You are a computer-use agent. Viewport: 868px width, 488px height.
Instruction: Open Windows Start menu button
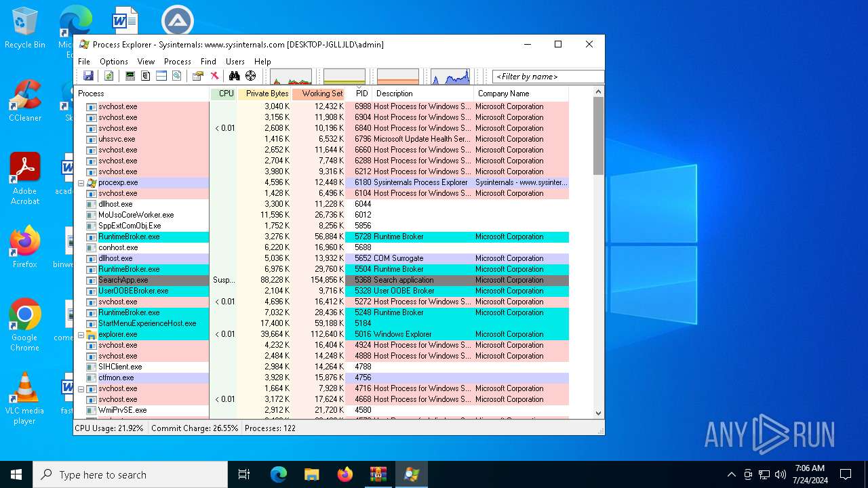click(16, 474)
